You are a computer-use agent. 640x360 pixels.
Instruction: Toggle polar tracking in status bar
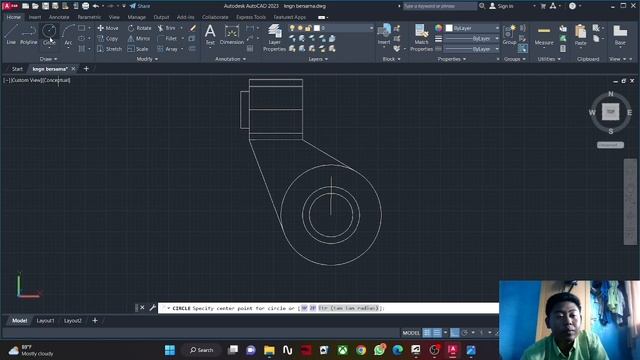pos(465,333)
